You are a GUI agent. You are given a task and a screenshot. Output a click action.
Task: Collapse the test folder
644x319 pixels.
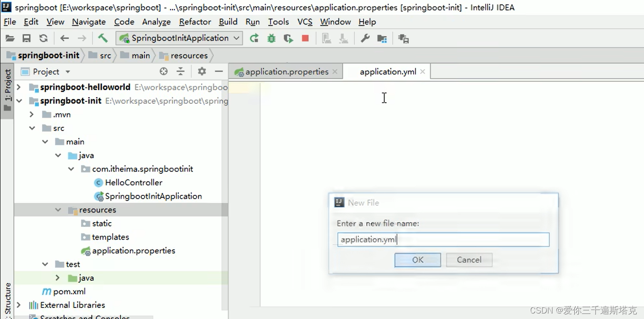pyautogui.click(x=45, y=264)
